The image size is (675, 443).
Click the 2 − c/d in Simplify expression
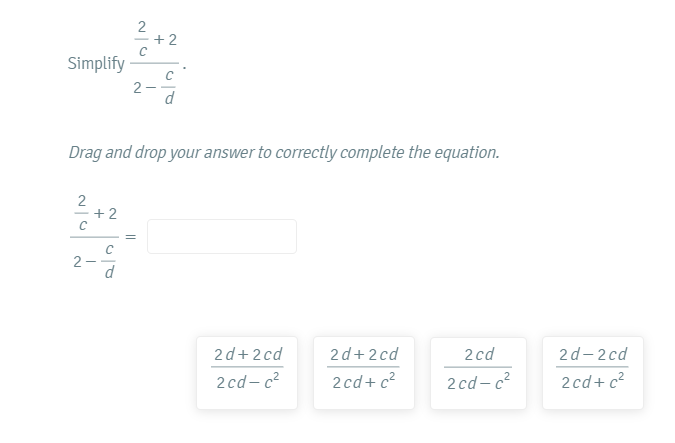coord(156,88)
